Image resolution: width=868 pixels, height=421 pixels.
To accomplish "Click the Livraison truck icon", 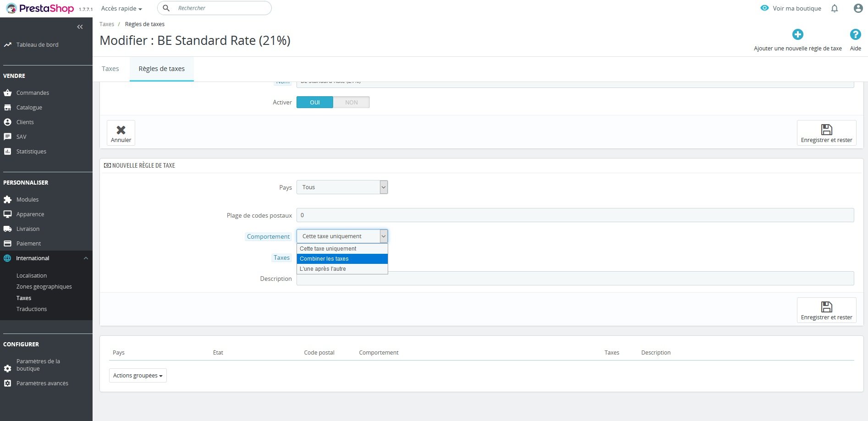I will [x=7, y=229].
